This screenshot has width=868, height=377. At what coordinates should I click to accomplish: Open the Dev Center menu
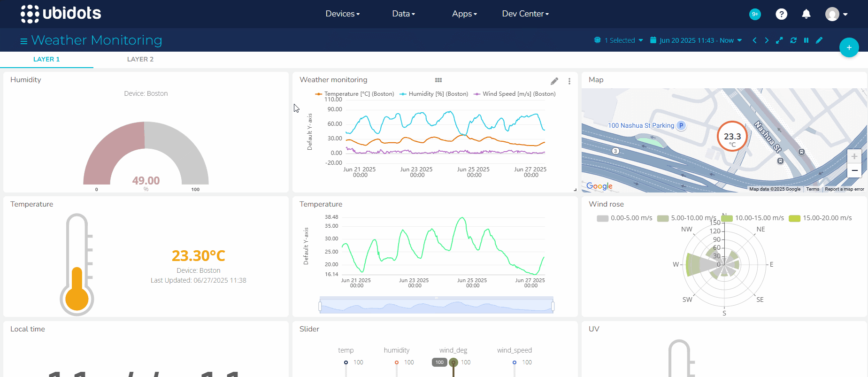point(525,14)
